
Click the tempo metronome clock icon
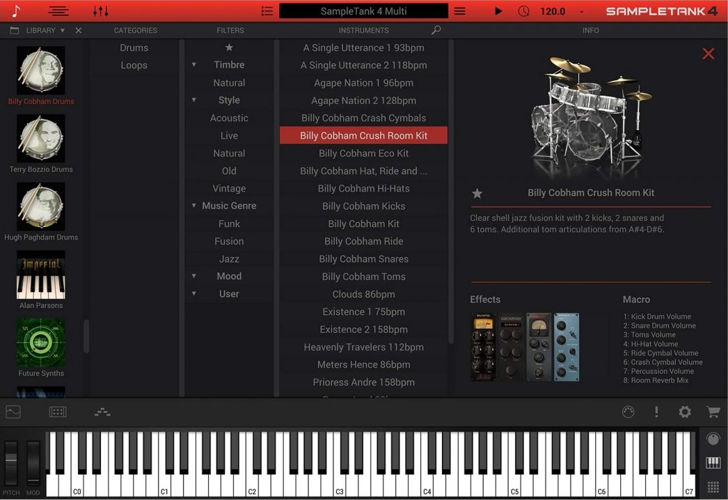[525, 11]
